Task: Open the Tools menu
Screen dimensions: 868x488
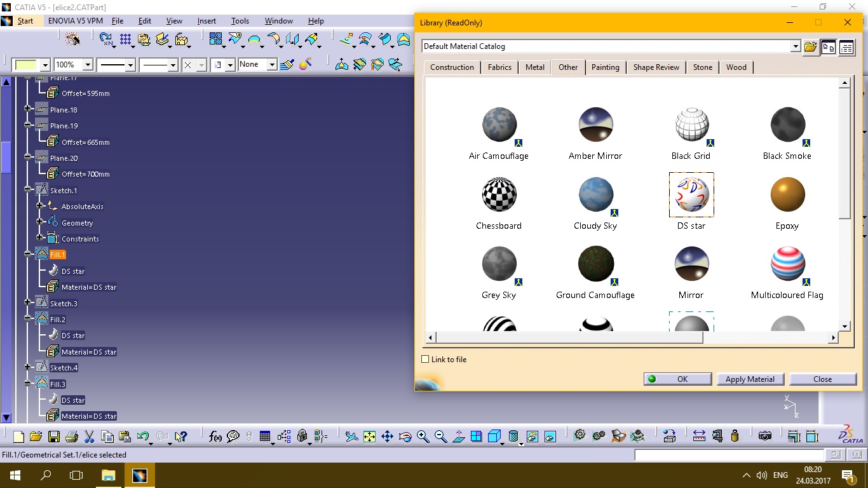Action: [240, 21]
